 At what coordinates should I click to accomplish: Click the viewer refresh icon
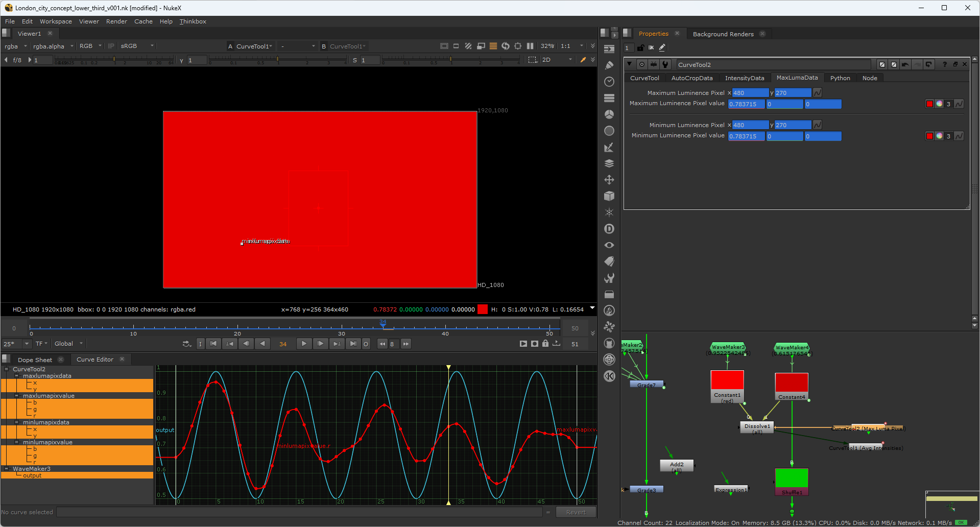pos(506,46)
